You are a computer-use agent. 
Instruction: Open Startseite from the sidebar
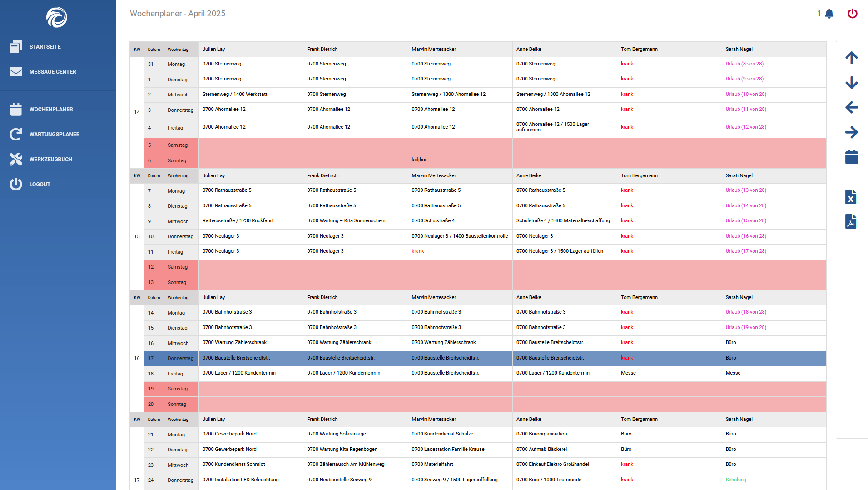45,47
